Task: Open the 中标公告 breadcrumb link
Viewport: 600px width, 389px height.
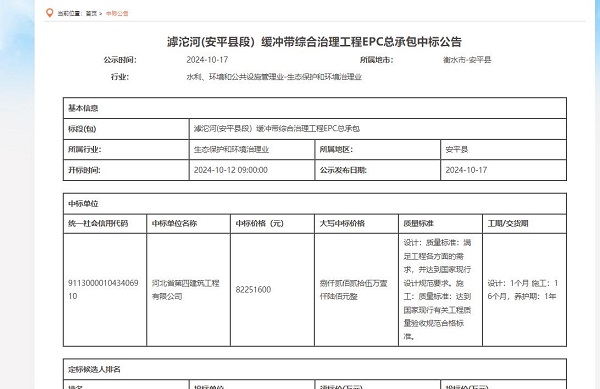Action: tap(117, 13)
